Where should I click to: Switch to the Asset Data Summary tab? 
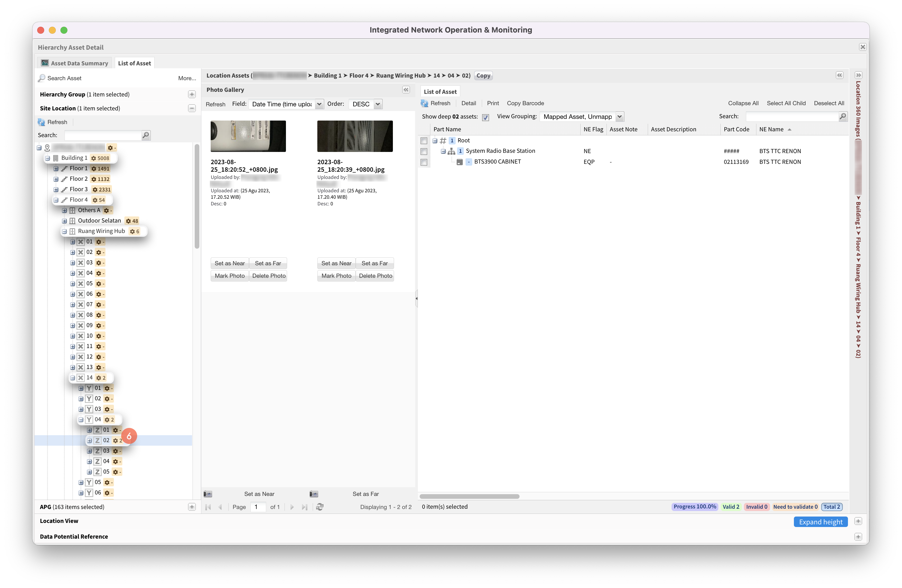pyautogui.click(x=75, y=63)
